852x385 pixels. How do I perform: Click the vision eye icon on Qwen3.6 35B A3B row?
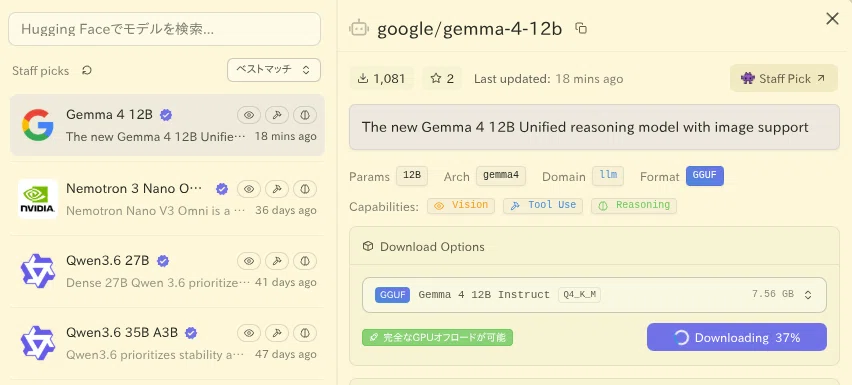249,333
